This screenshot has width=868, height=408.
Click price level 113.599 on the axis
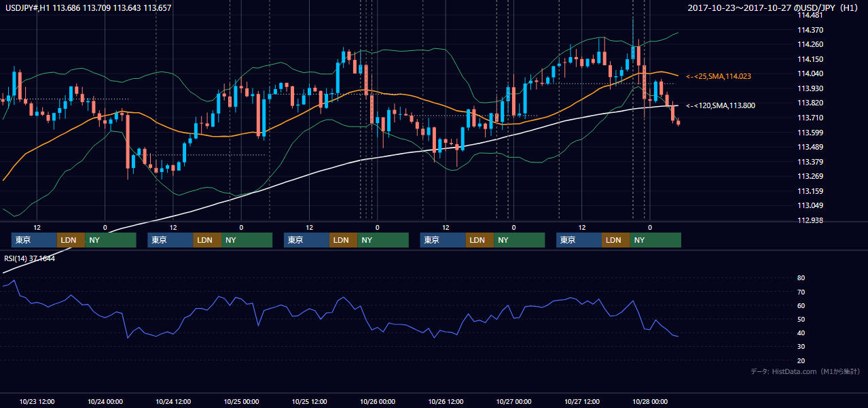pos(810,133)
